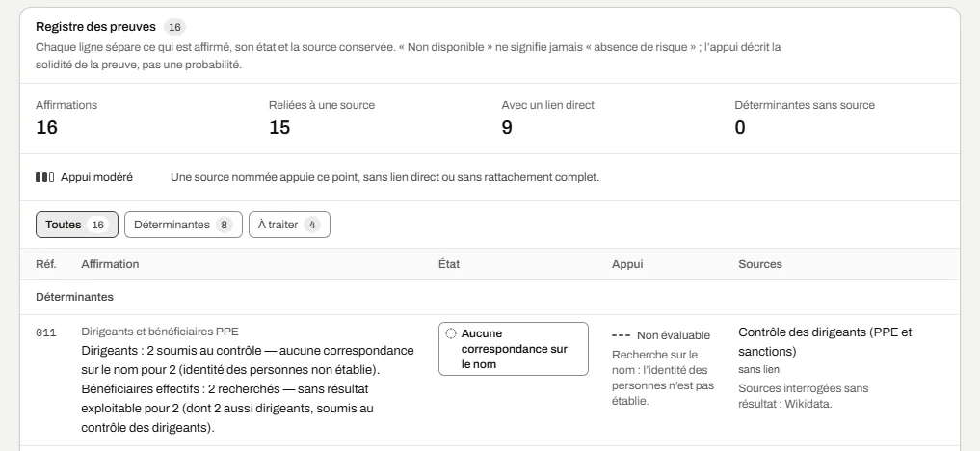Open the Aucune correspondance sur le nom badge
This screenshot has height=451, width=980.
(x=513, y=349)
